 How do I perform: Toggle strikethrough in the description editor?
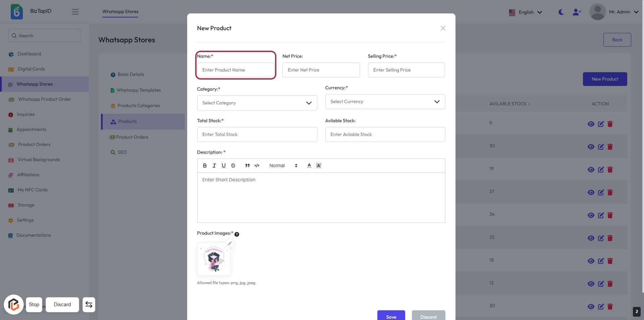(x=233, y=166)
